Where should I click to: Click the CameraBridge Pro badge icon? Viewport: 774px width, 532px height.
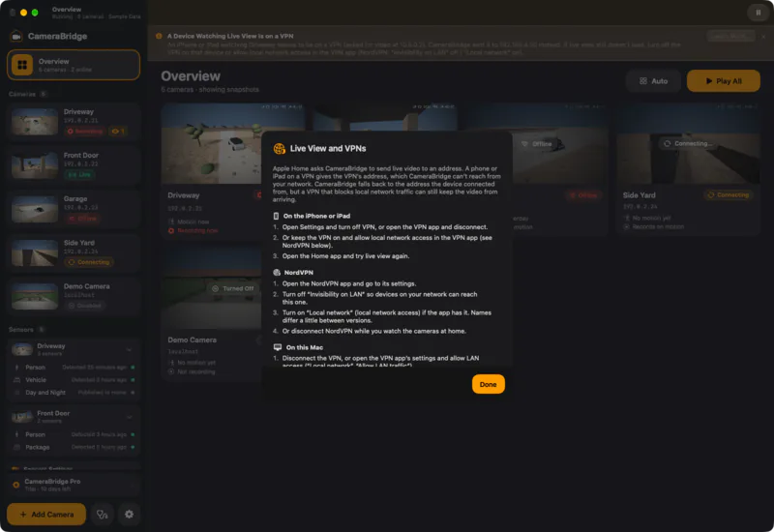click(x=16, y=485)
